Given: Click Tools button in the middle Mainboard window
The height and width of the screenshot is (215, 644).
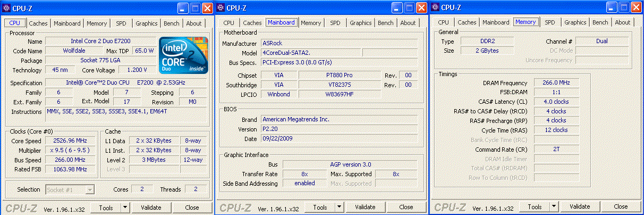Looking at the screenshot, I should click(320, 208).
